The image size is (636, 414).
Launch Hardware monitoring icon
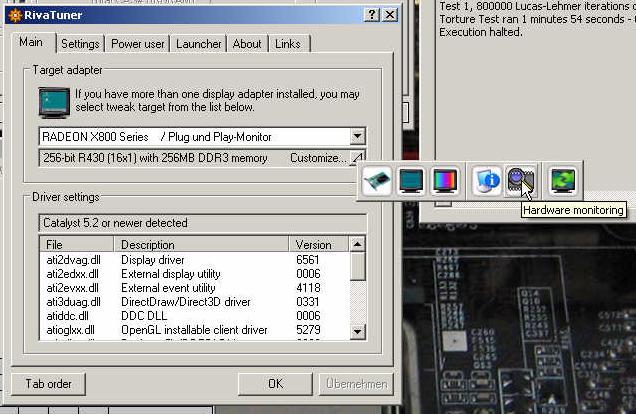(521, 180)
